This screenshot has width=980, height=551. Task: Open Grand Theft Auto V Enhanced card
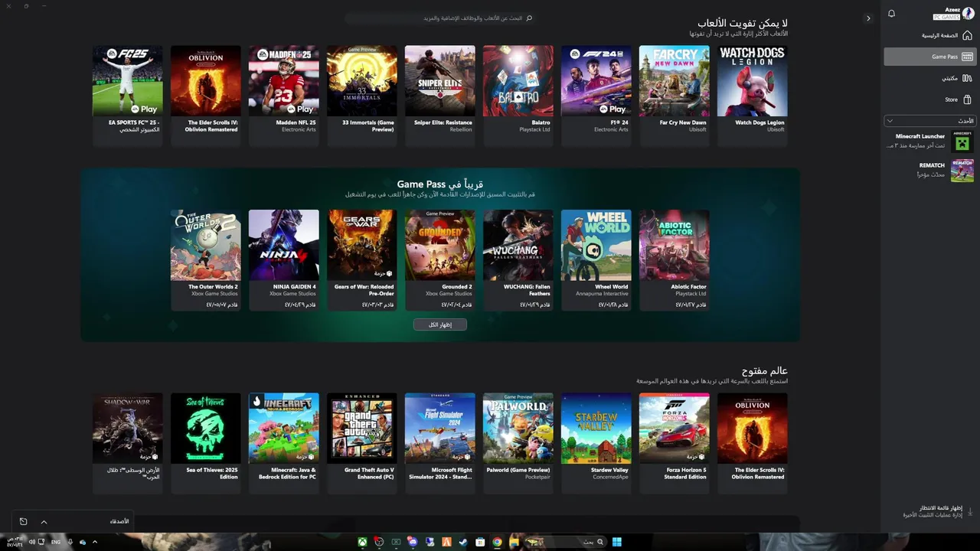tap(362, 442)
